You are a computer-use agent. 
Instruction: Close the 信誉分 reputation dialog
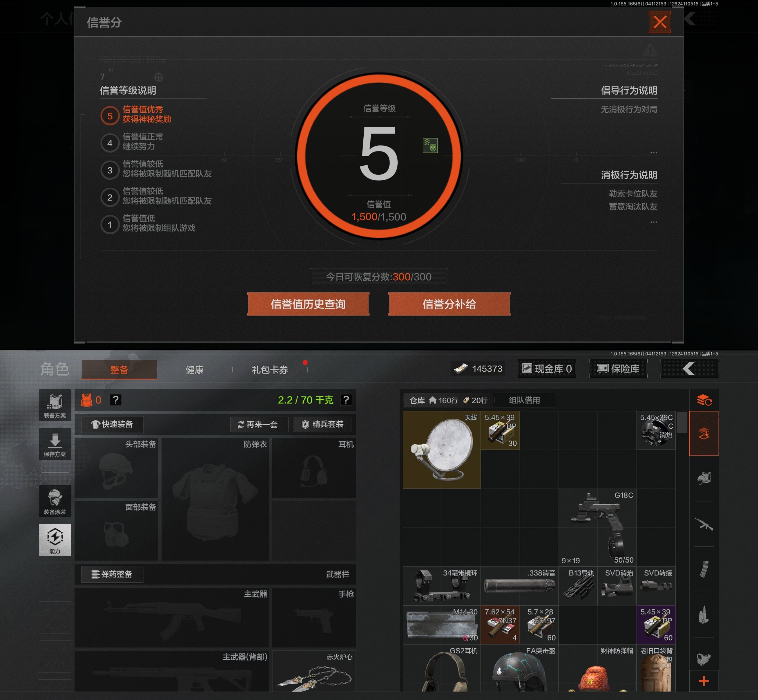coord(659,22)
